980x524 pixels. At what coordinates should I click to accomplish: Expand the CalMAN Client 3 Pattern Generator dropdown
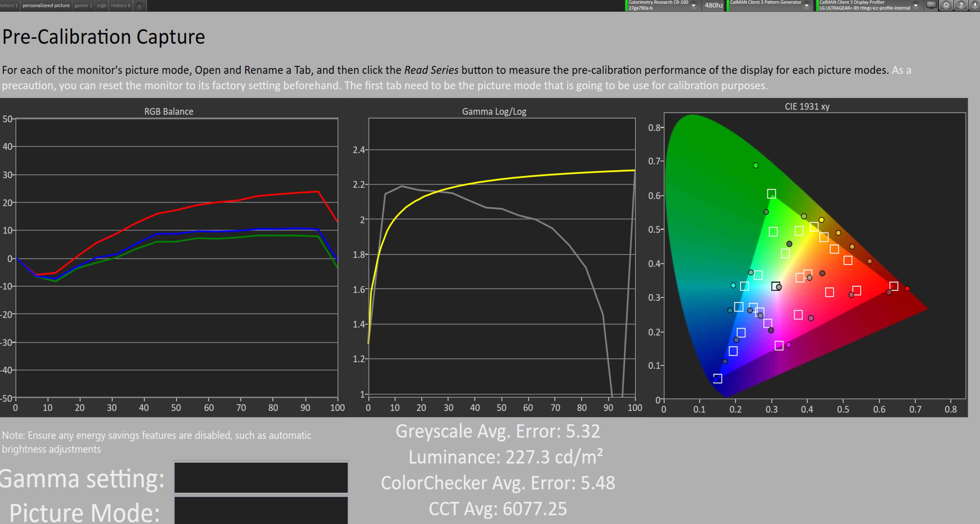point(806,5)
